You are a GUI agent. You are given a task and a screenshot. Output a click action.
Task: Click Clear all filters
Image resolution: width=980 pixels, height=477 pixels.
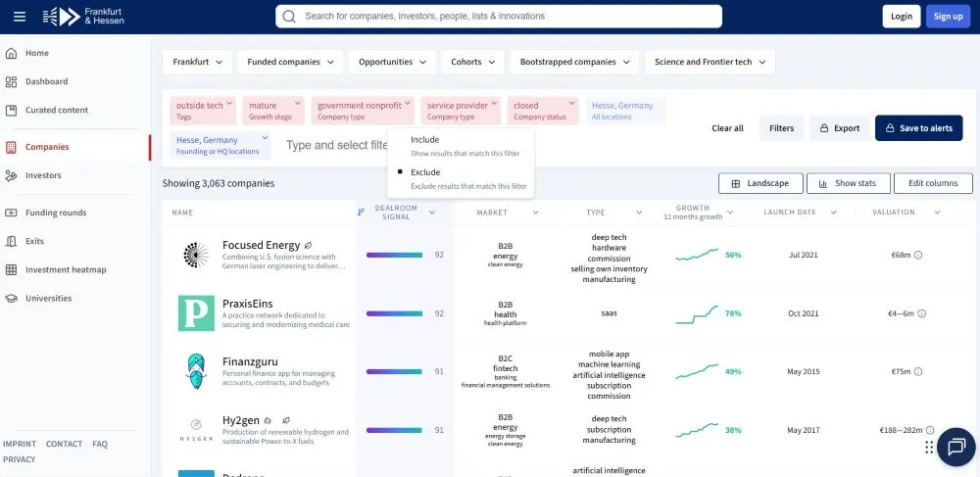[x=727, y=128]
